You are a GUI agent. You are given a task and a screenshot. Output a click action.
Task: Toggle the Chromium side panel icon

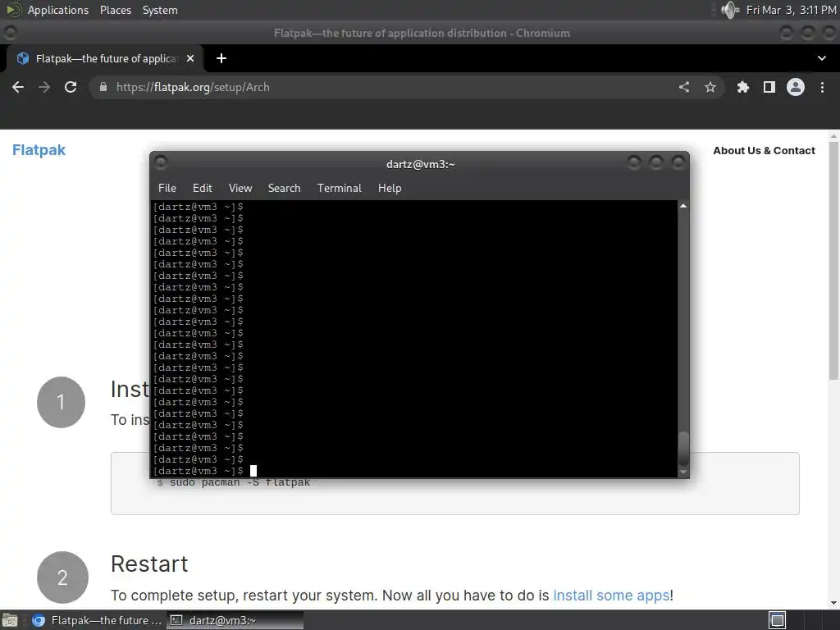click(x=769, y=87)
